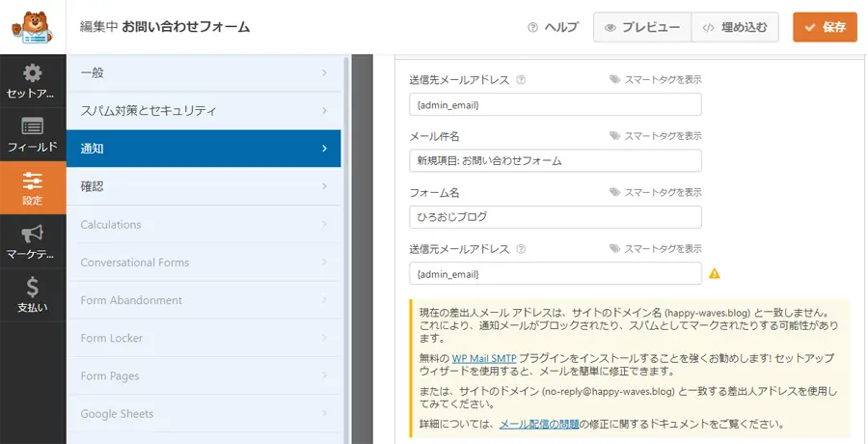Show smart tags for メール件名
The image size is (868, 444).
click(655, 136)
